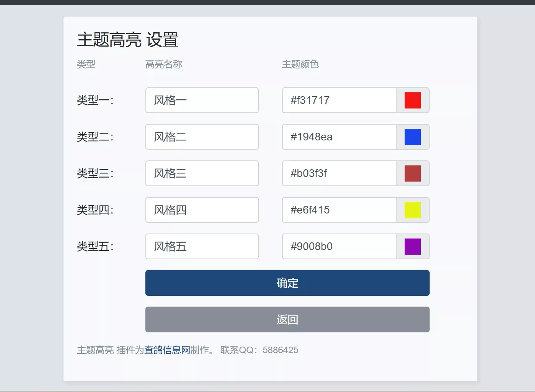Focus the 风格二 name input field

202,137
